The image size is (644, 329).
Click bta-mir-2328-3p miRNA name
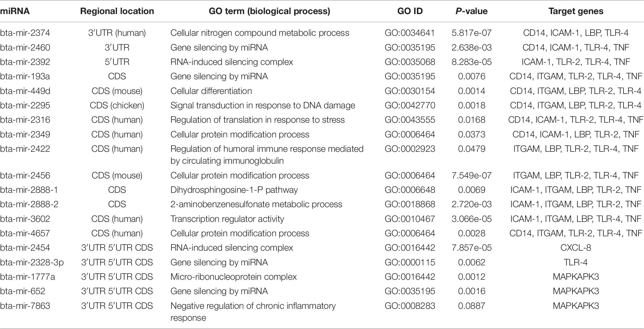click(x=32, y=263)
